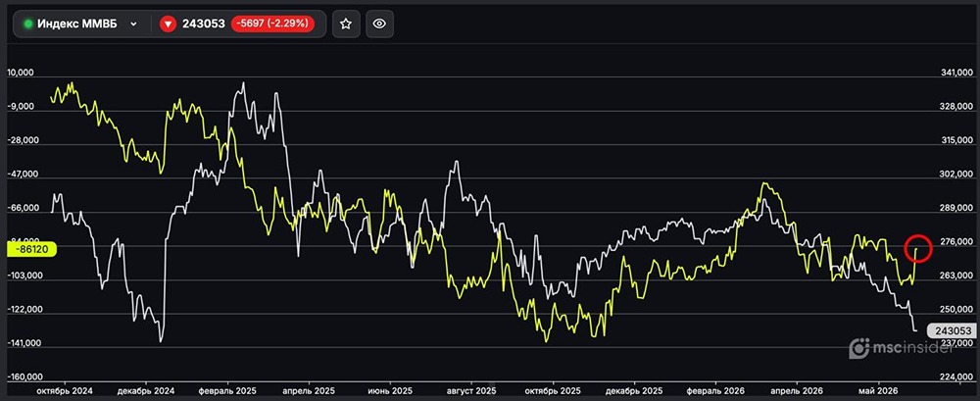This screenshot has width=980, height=401.
Task: Click the 315,000 right axis value
Action: tap(956, 141)
